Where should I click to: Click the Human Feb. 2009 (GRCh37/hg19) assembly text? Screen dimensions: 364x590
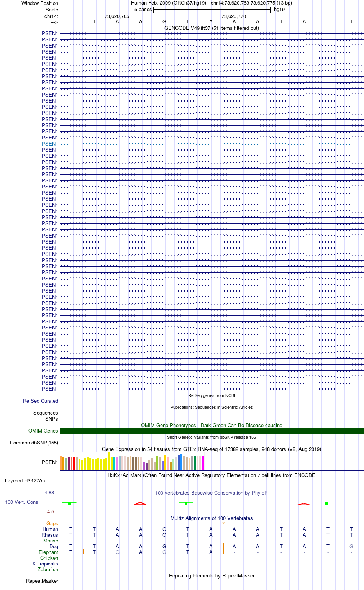pos(169,3)
